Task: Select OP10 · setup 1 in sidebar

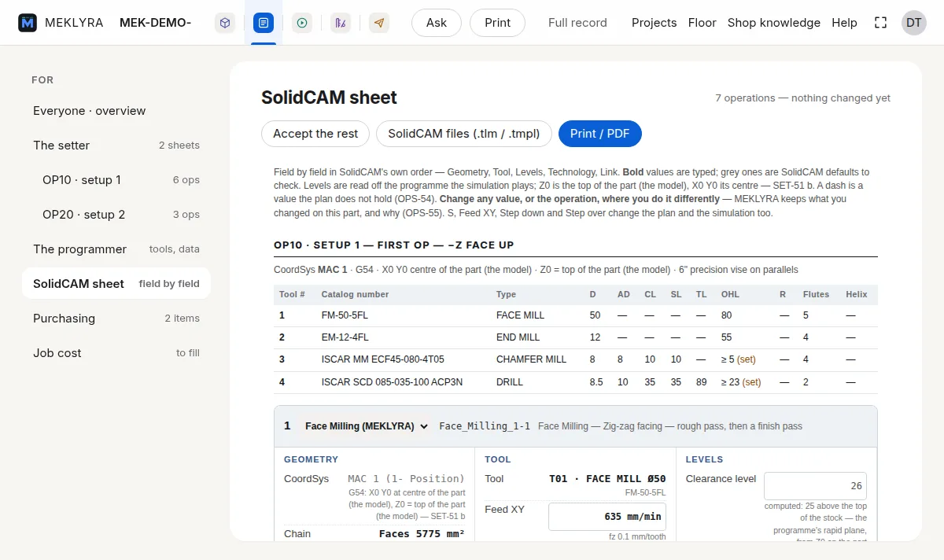Action: click(116, 180)
